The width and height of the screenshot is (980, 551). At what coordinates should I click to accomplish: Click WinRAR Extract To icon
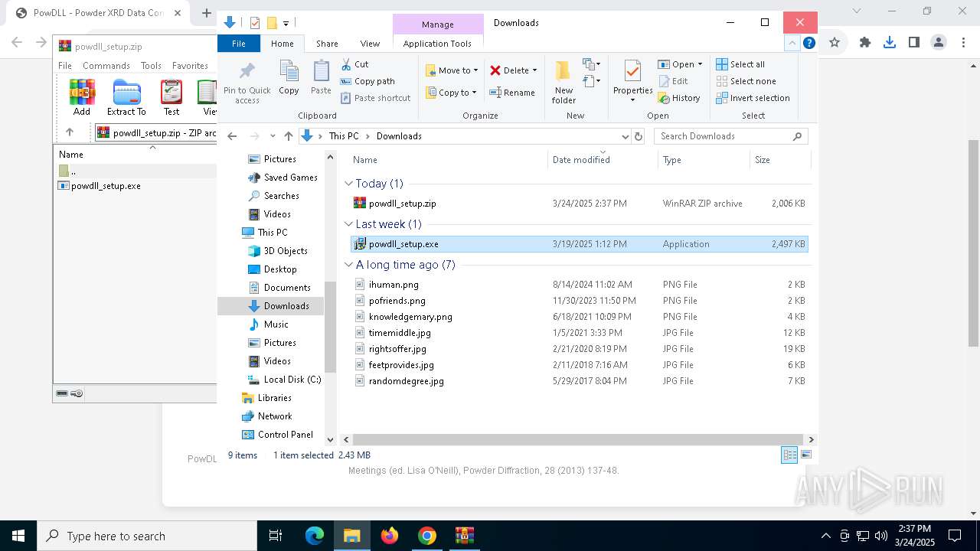126,97
